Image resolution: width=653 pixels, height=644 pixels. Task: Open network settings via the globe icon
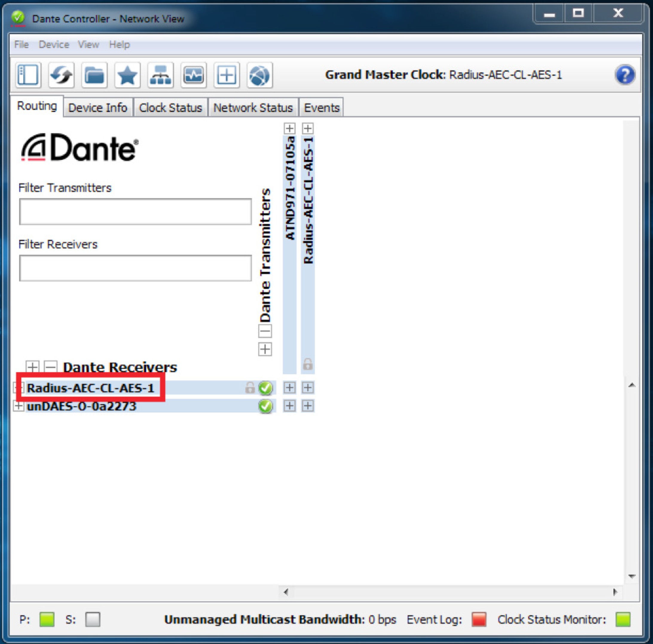click(x=260, y=75)
